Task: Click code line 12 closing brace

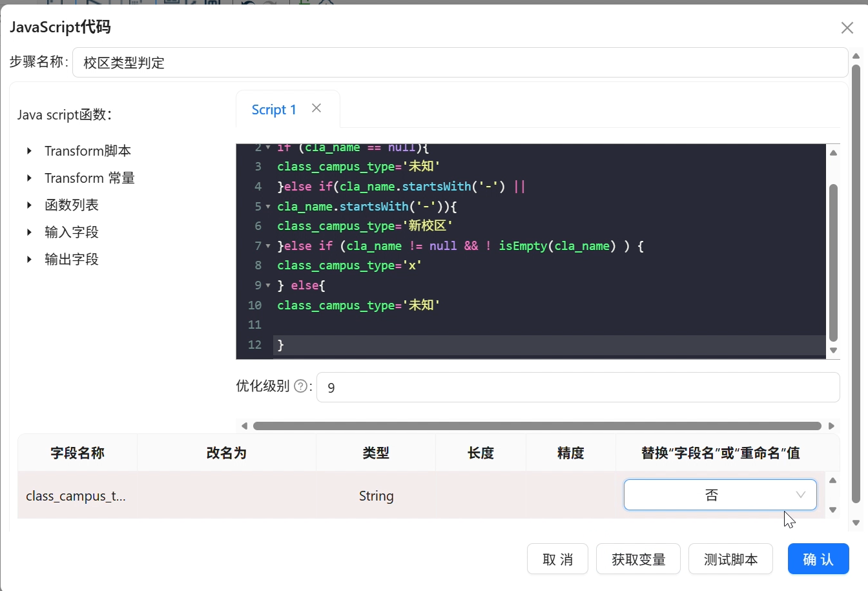Action: 281,345
